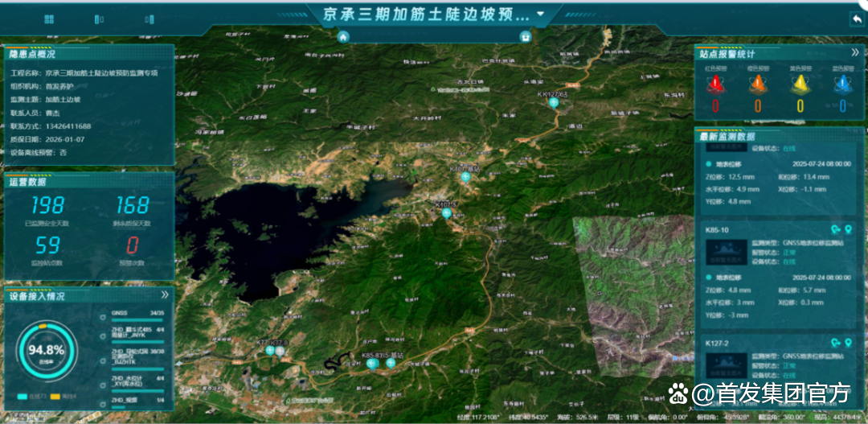Click the 隐患点概况 panel header
This screenshot has height=424, width=868.
(34, 55)
